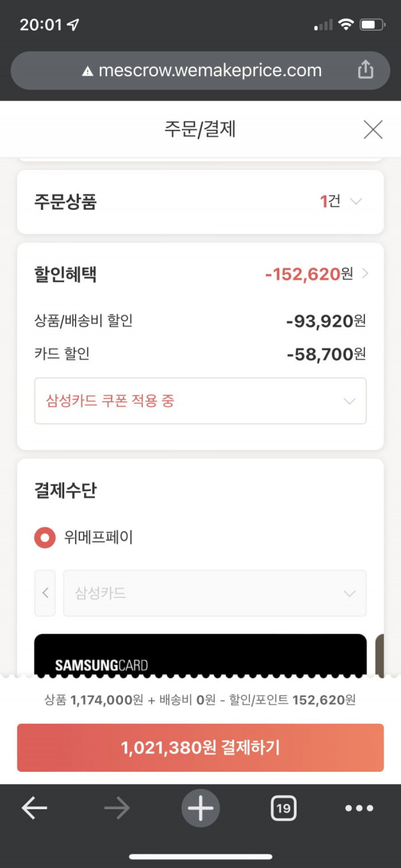Open the tab switcher showing 19 tabs
Image resolution: width=401 pixels, height=868 pixels.
coord(283,809)
